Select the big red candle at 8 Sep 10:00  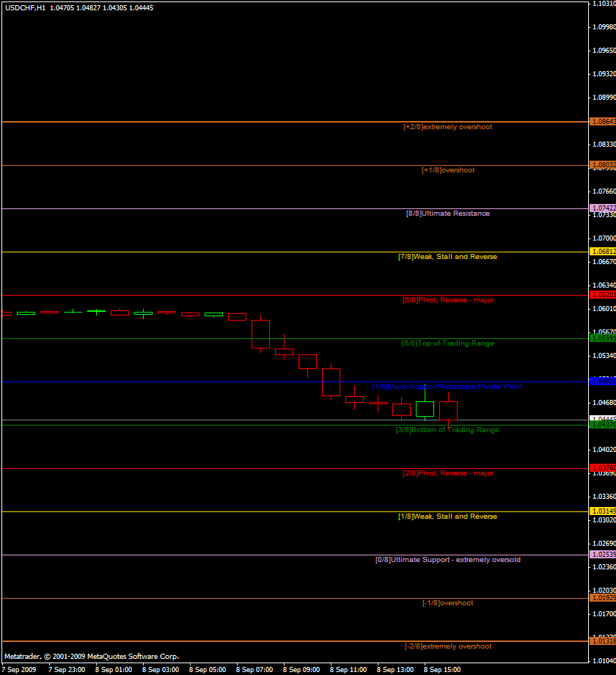(x=331, y=382)
